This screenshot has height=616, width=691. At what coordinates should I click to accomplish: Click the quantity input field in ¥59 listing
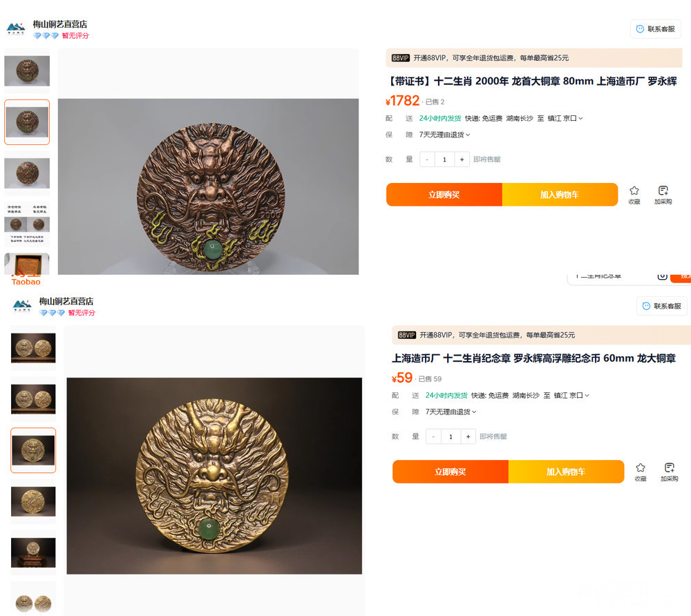coord(451,436)
